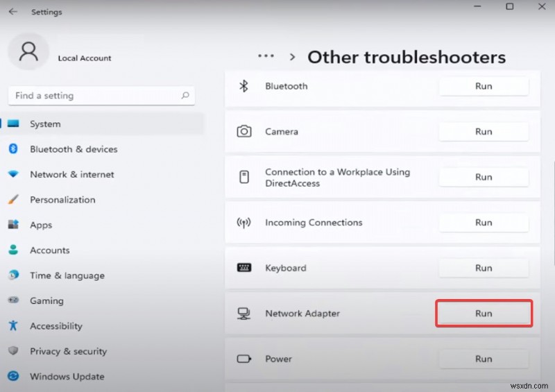Run the Bluetooth troubleshooter

click(484, 86)
